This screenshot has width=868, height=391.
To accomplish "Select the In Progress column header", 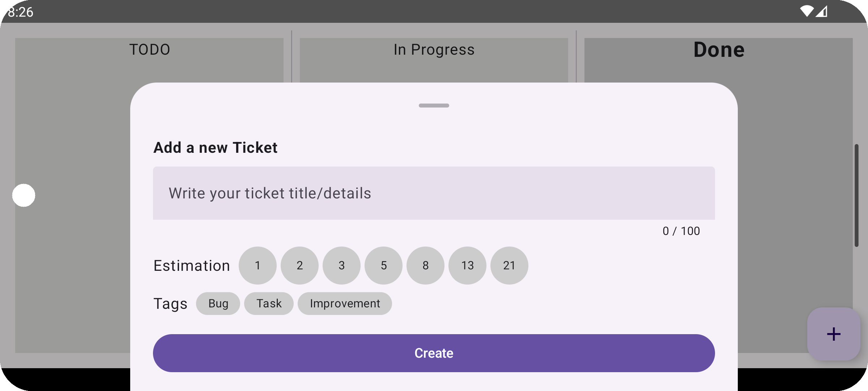I will click(x=434, y=50).
